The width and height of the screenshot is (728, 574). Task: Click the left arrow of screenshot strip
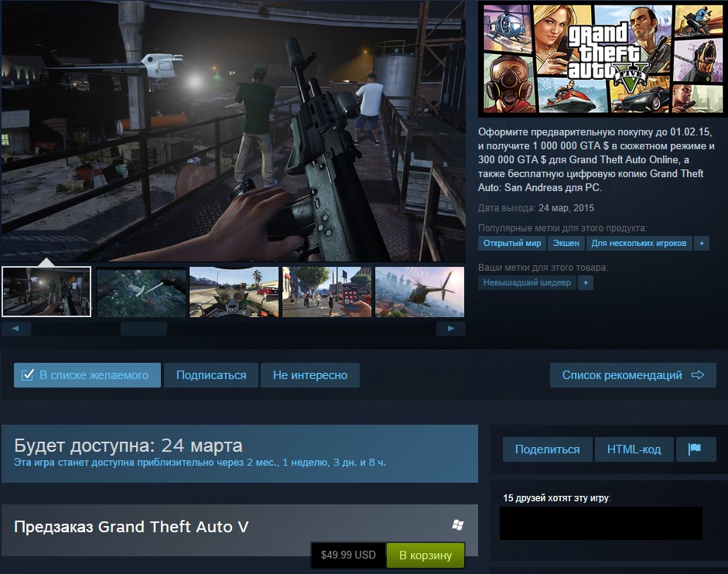[15, 328]
